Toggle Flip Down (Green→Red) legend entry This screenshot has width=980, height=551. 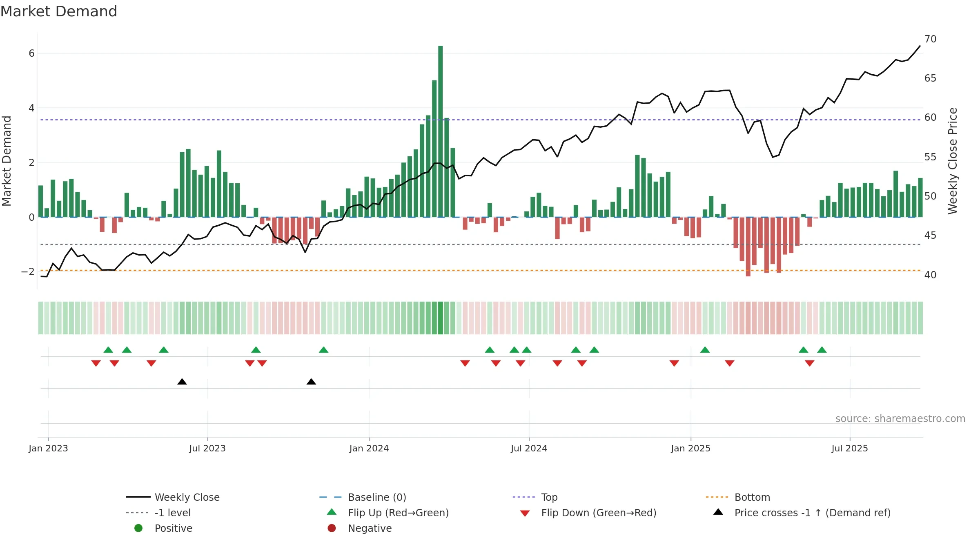(x=588, y=513)
